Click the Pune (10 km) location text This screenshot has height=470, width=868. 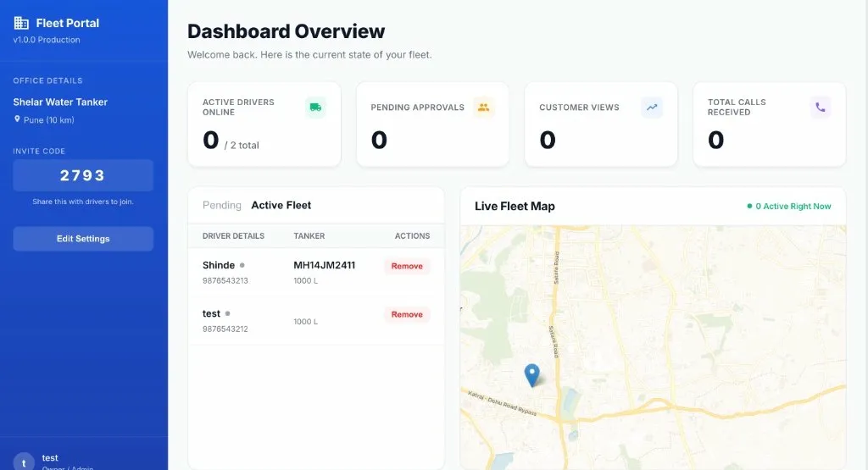[x=48, y=120]
